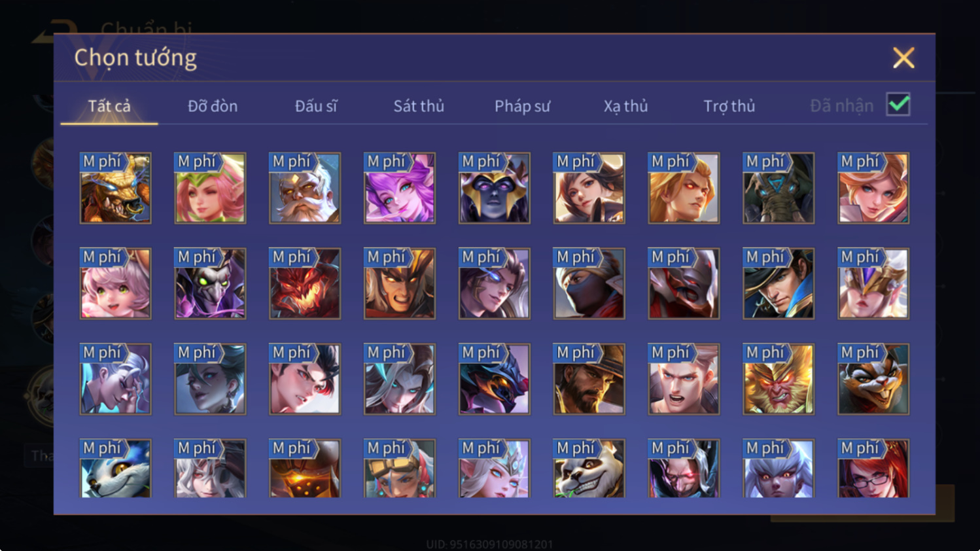Select the Tất cả tab
The image size is (980, 551).
point(109,106)
